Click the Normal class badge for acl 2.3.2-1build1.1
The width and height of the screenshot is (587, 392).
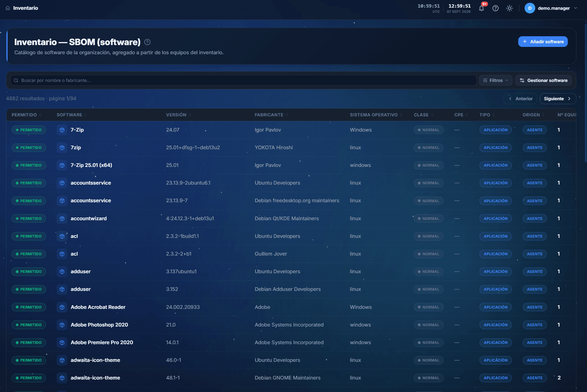click(x=428, y=236)
